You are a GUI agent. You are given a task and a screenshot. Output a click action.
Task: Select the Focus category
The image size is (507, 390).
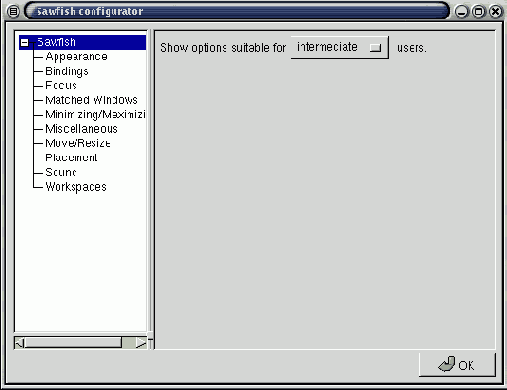[x=61, y=86]
